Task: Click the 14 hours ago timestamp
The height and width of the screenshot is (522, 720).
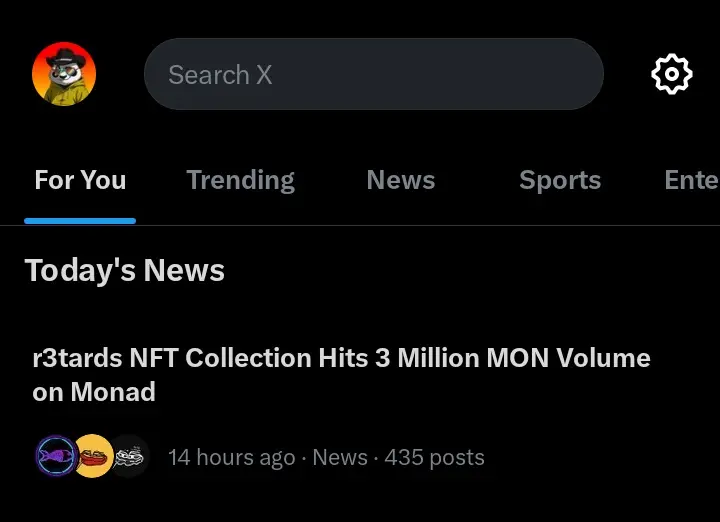Action: [x=231, y=457]
